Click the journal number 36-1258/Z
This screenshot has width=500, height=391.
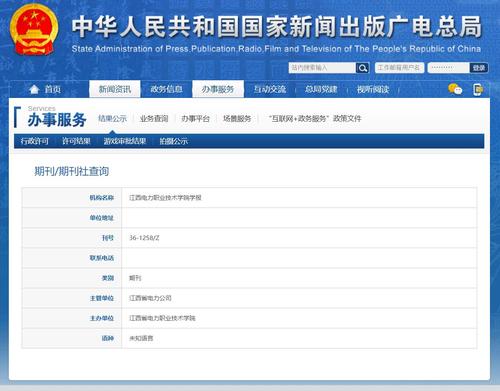pyautogui.click(x=144, y=238)
